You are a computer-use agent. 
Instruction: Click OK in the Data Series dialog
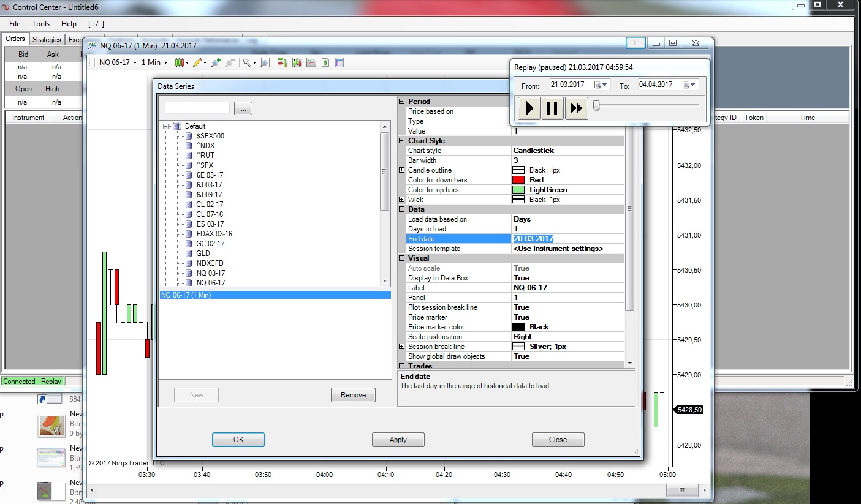[x=238, y=440]
